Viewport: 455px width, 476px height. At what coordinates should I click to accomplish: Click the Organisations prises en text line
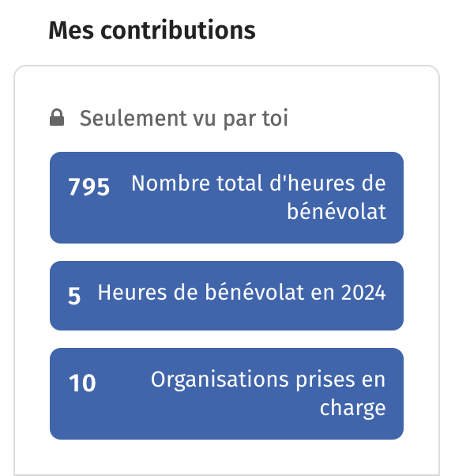pos(268,380)
